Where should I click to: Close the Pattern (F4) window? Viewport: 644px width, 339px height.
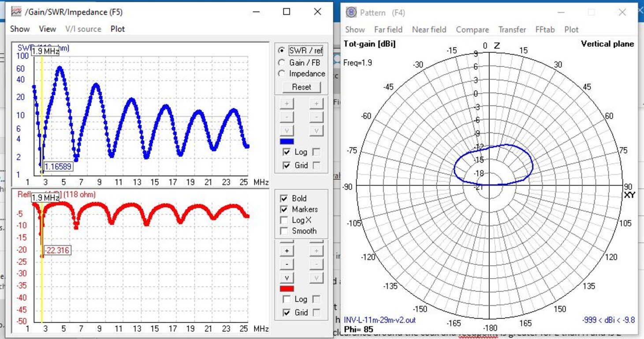click(x=622, y=12)
